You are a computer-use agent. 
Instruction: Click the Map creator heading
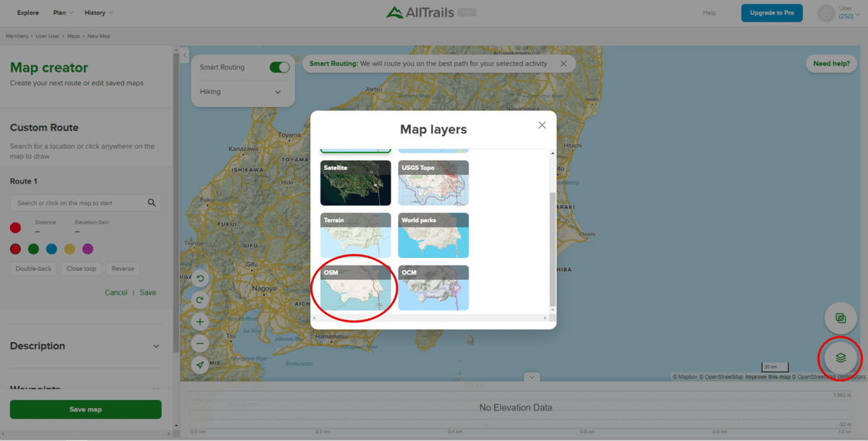49,68
